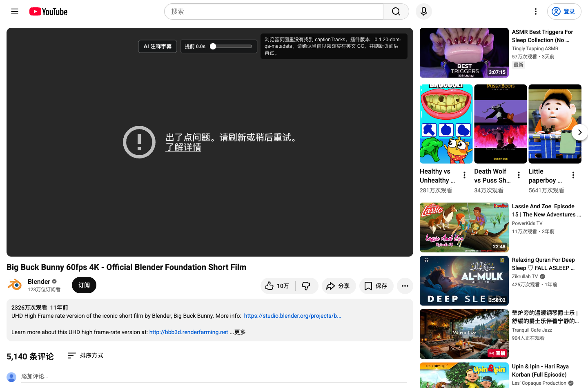This screenshot has height=388, width=588.
Task: Click the 添加评论 comment field
Action: pos(214,376)
